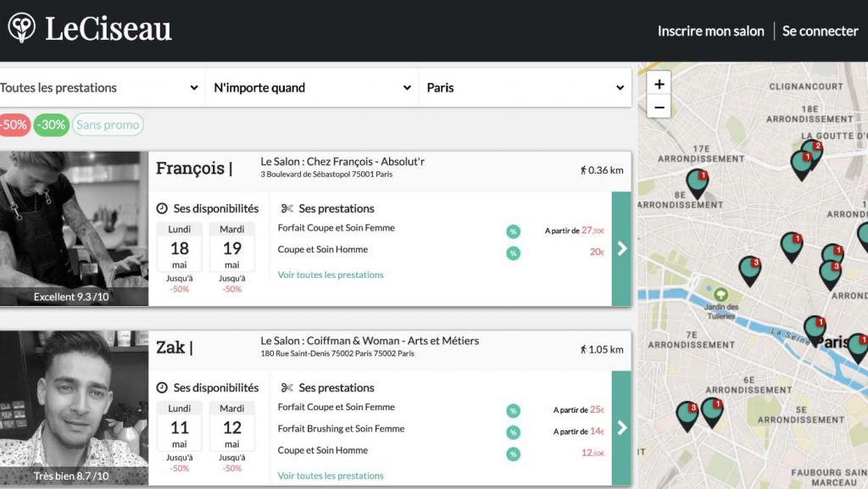Select pin with 3 near 6e arrondissement

coord(687,416)
